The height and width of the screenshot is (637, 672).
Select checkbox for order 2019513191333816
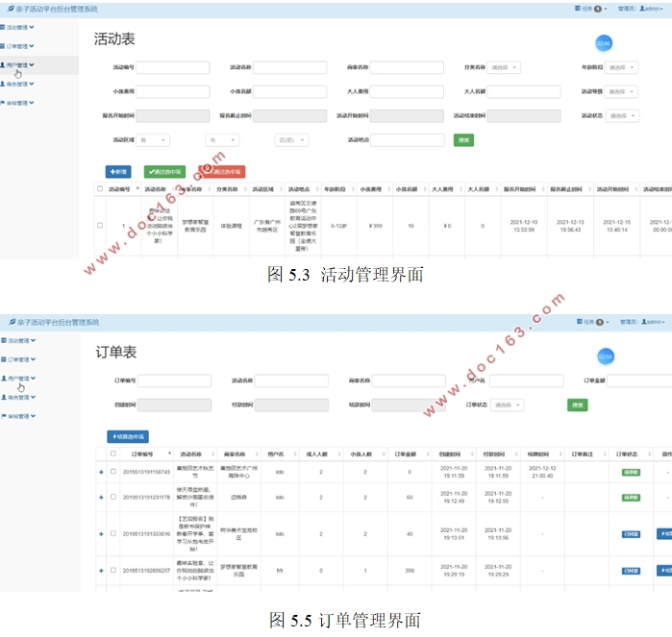tap(113, 533)
